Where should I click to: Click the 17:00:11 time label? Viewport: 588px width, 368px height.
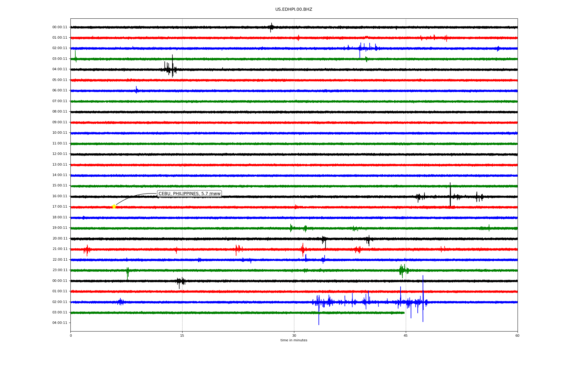[x=60, y=206]
